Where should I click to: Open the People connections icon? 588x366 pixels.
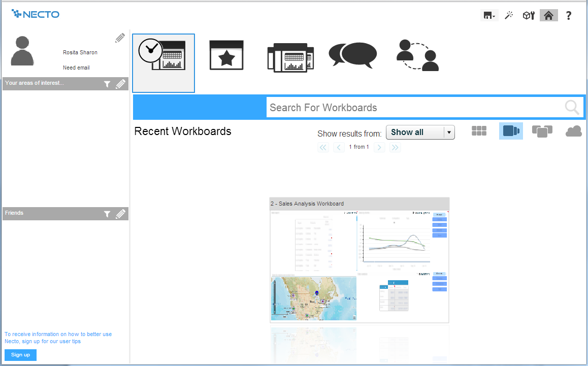(x=417, y=55)
